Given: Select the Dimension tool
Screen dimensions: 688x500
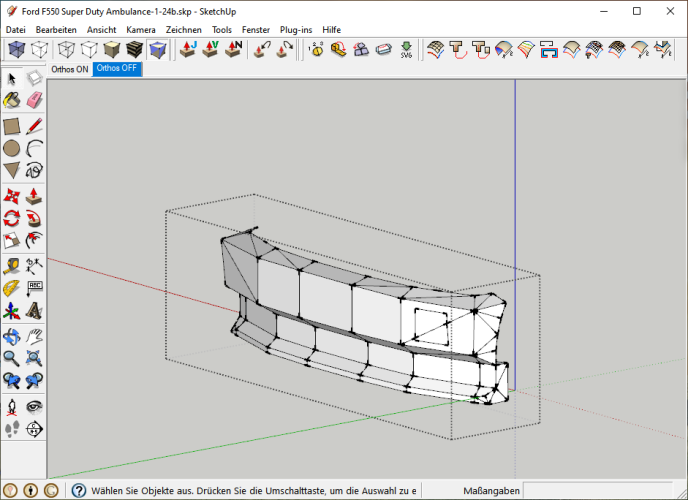Looking at the screenshot, I should click(34, 266).
